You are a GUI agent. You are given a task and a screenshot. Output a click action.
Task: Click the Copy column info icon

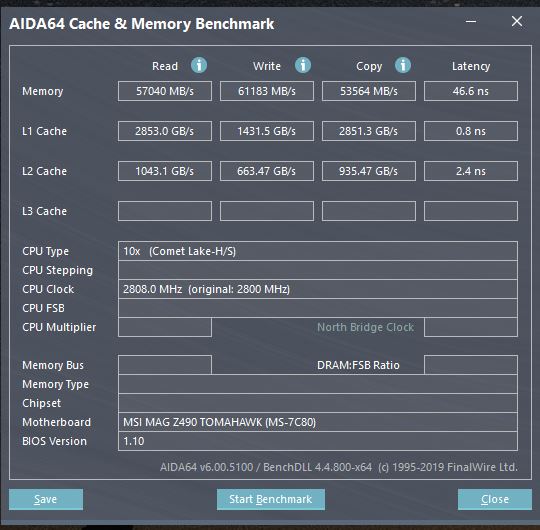[403, 65]
